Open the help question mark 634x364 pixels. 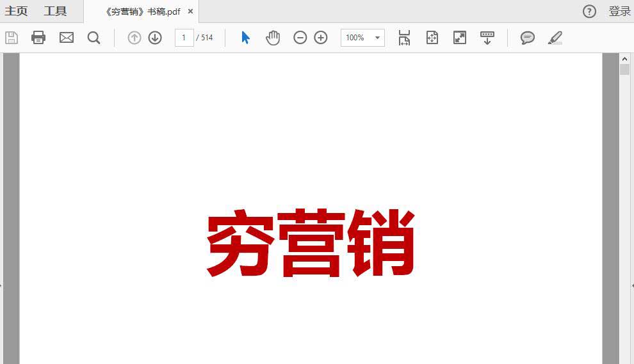(590, 12)
